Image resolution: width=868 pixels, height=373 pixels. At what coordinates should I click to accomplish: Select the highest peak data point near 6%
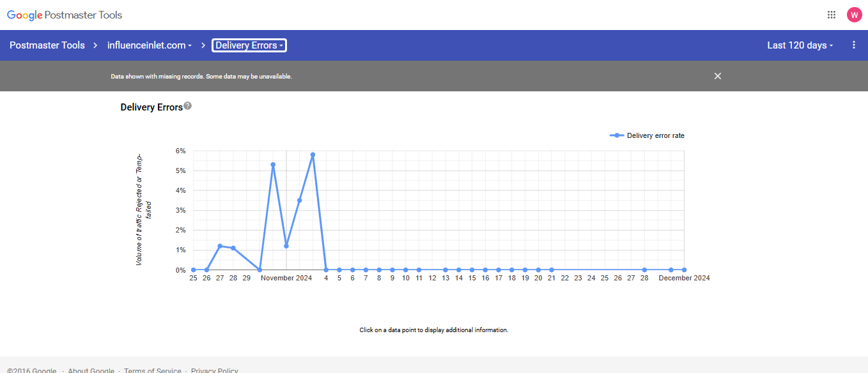pos(313,155)
